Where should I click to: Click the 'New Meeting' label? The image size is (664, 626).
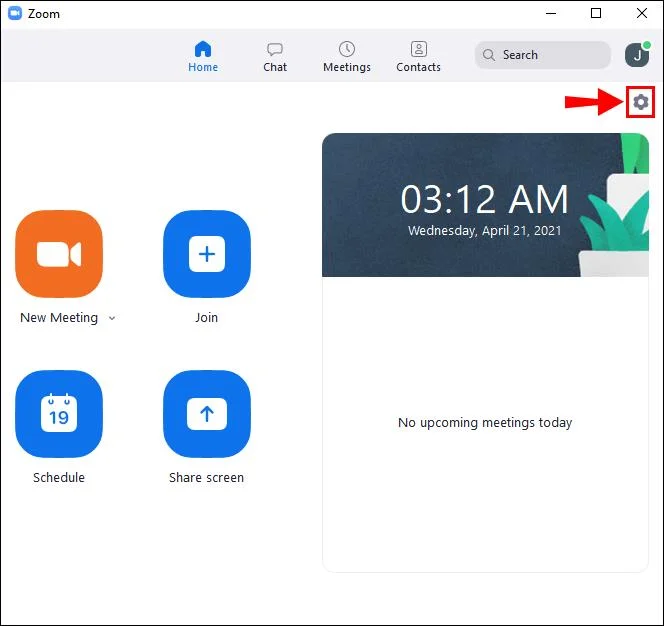[x=59, y=318]
